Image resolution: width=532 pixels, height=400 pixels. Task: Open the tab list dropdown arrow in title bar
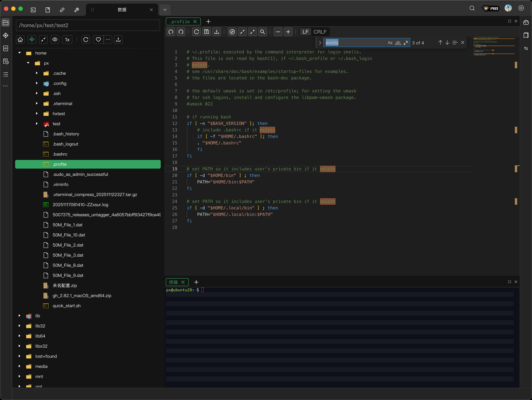(x=165, y=10)
